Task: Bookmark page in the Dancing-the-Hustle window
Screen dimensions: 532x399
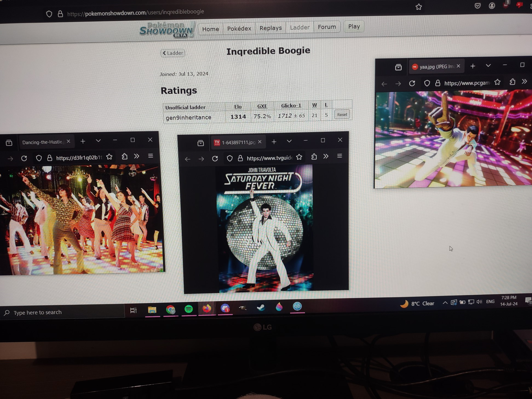Action: [109, 157]
